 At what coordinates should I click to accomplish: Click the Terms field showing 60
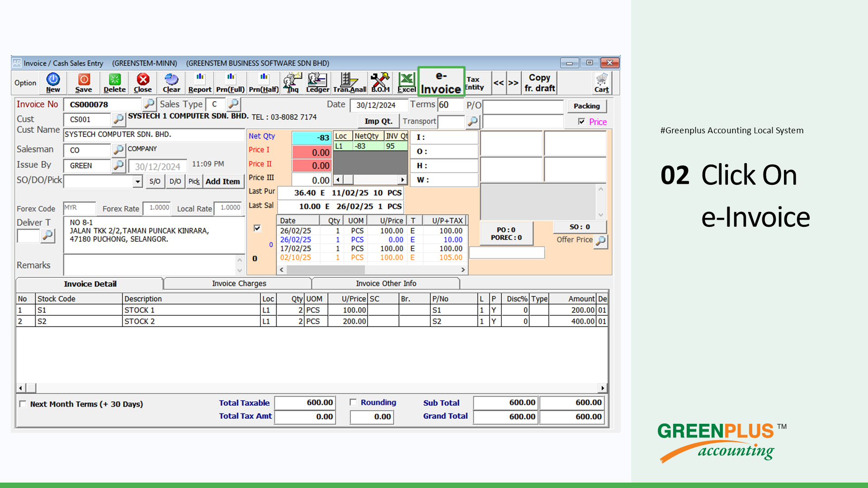coord(450,105)
